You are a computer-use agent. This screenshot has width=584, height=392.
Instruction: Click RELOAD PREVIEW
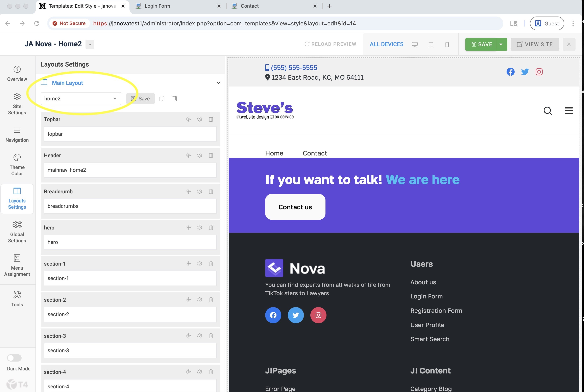330,44
